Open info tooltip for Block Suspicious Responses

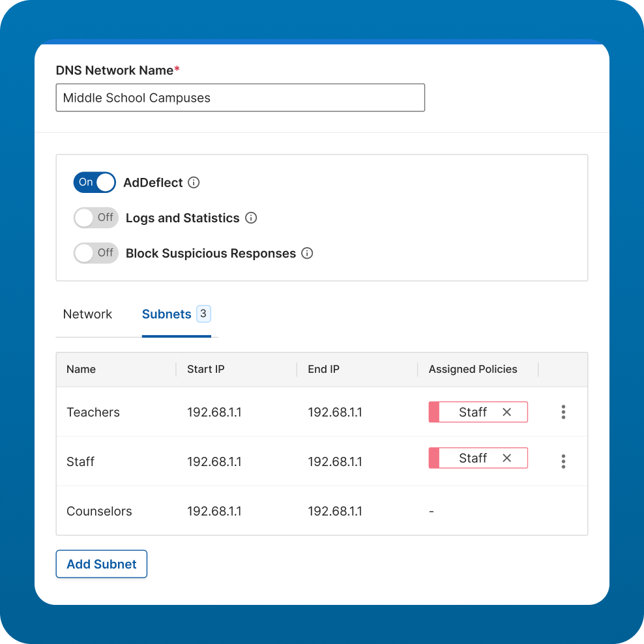point(307,253)
